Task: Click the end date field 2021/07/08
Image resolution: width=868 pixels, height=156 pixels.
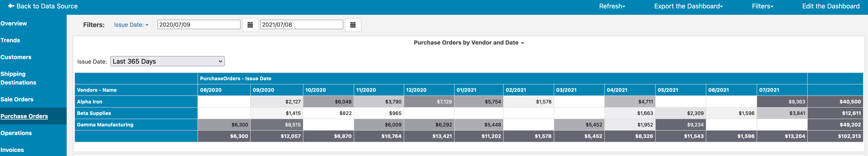Action: click(x=301, y=25)
